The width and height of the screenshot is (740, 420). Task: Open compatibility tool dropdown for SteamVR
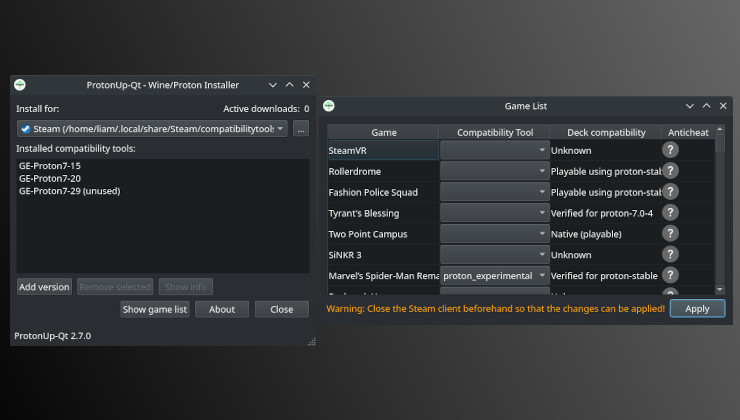click(x=495, y=150)
